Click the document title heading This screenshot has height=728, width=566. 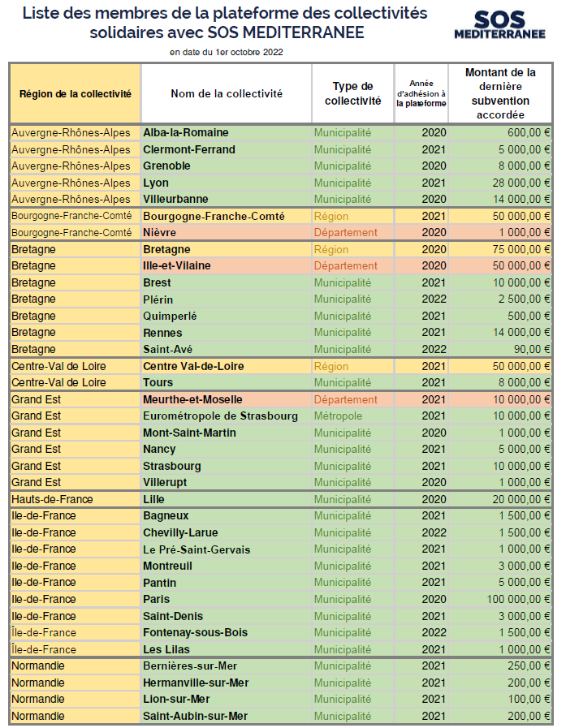pos(226,23)
